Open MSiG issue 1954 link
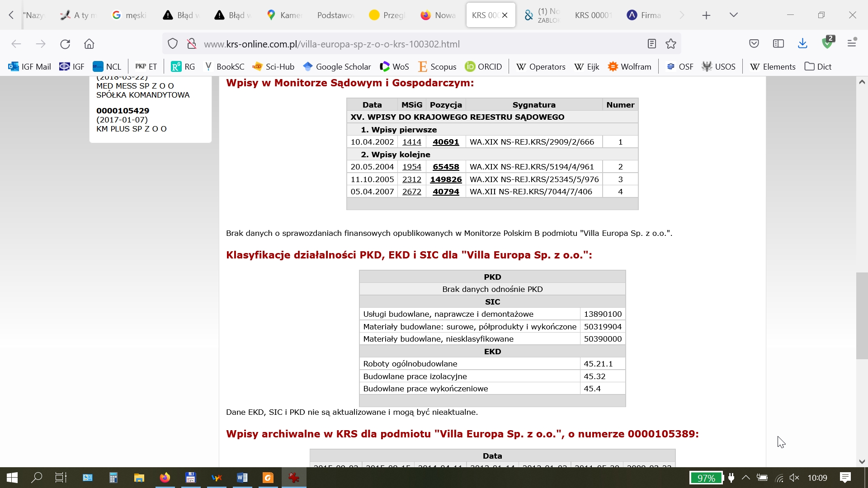Screen dimensions: 868x488 pyautogui.click(x=411, y=167)
